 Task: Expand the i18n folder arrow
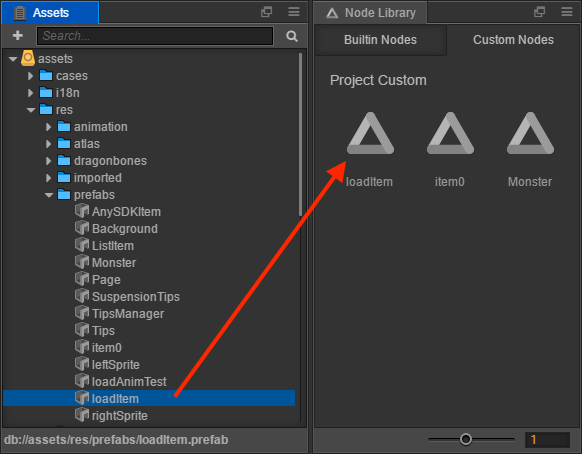[x=30, y=93]
